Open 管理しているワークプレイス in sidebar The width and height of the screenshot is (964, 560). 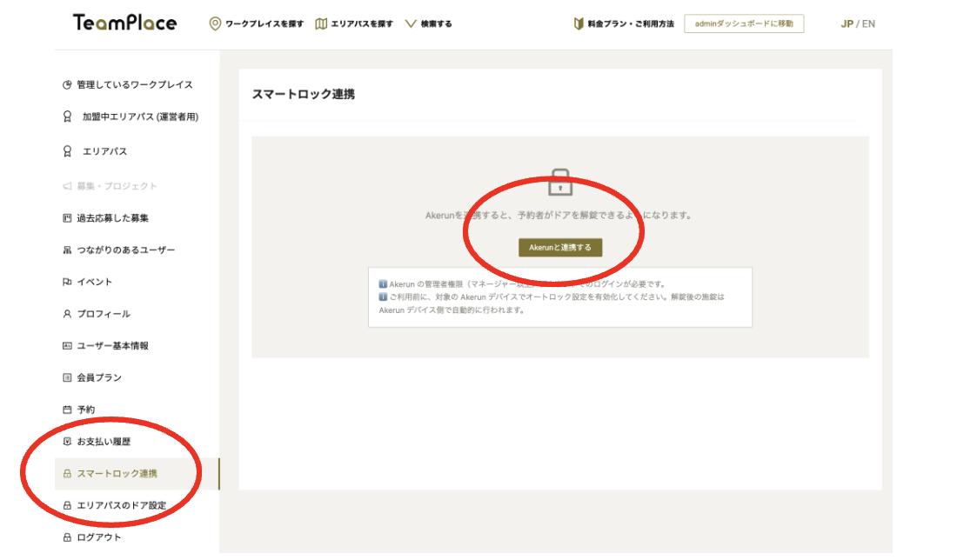click(x=135, y=85)
